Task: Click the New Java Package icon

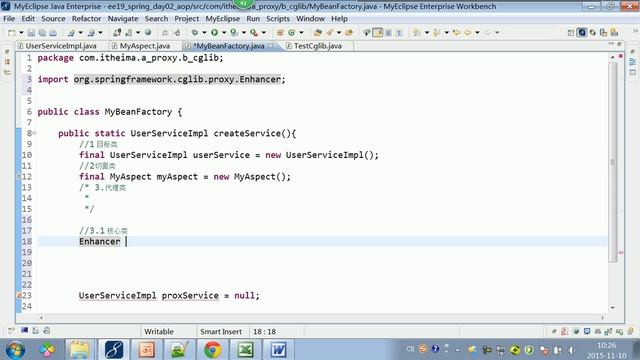Action: [280, 33]
